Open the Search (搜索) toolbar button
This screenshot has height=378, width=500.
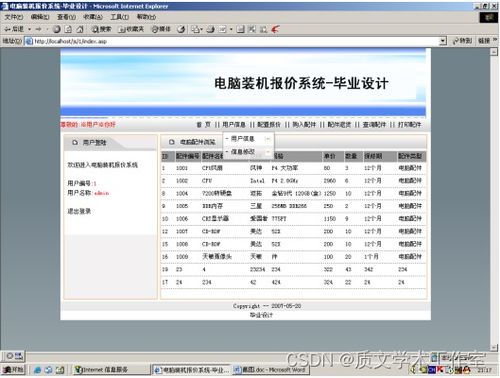(101, 29)
